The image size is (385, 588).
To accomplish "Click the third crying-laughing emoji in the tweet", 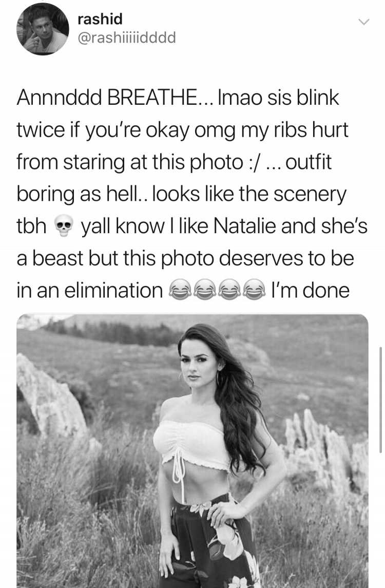I will click(x=229, y=291).
